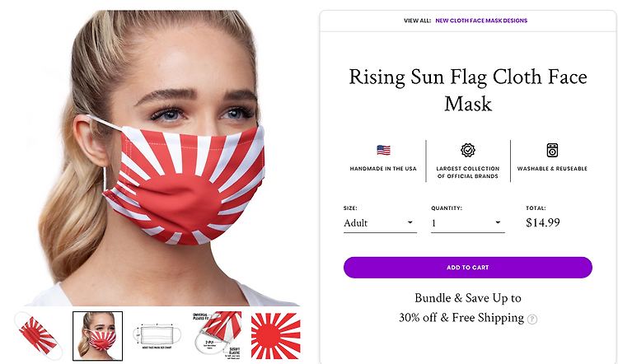Image resolution: width=618 pixels, height=364 pixels.
Task: Click the main product image
Action: click(162, 158)
